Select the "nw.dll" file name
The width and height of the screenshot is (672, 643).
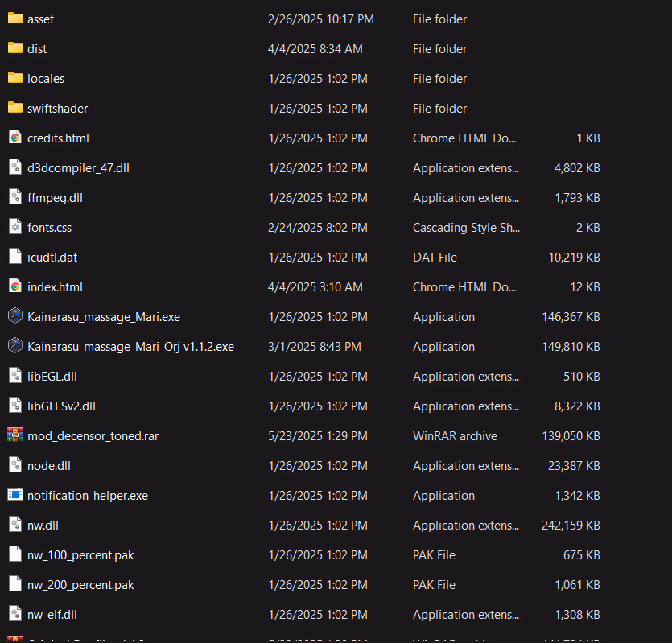(43, 526)
